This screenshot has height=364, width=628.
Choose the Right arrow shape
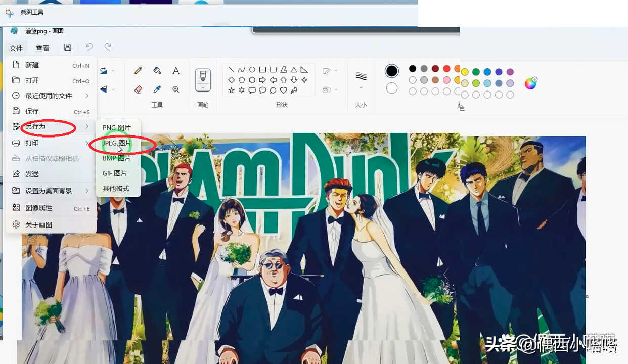pyautogui.click(x=262, y=80)
